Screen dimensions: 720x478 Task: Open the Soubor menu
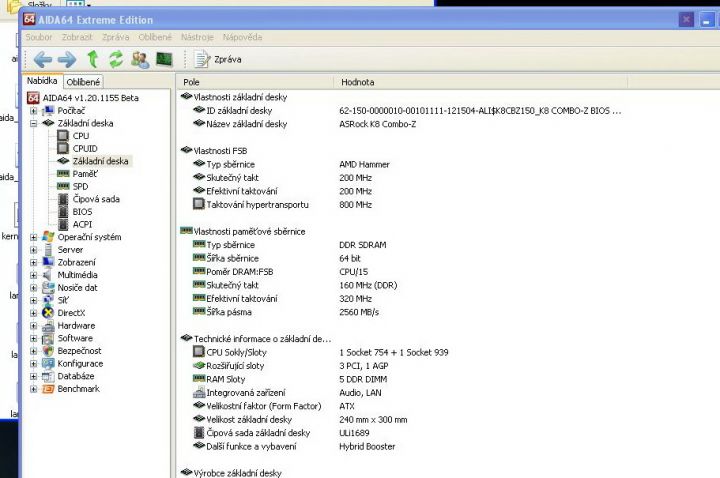coord(39,37)
